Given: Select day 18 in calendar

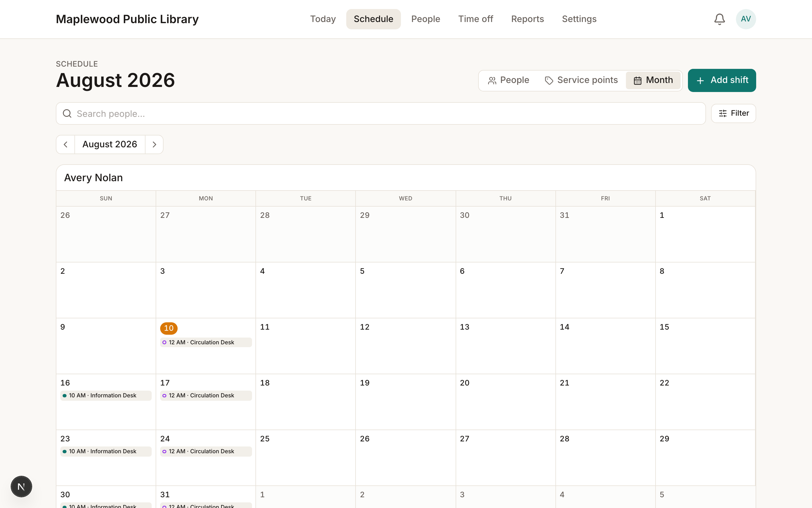Looking at the screenshot, I should (305, 402).
